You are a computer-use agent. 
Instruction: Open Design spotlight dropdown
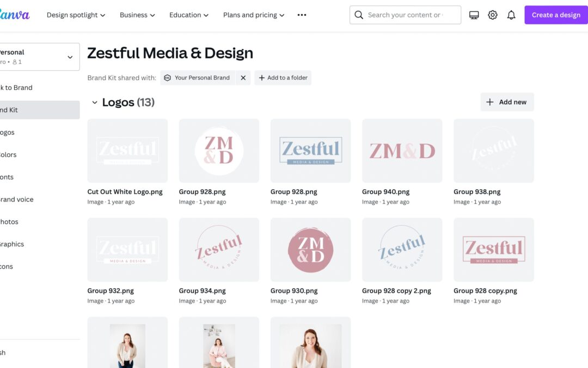(76, 15)
